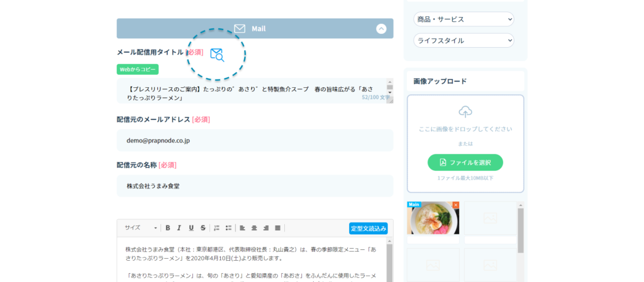This screenshot has height=282, width=644.
Task: Click the 定型文読込み button
Action: point(368,228)
